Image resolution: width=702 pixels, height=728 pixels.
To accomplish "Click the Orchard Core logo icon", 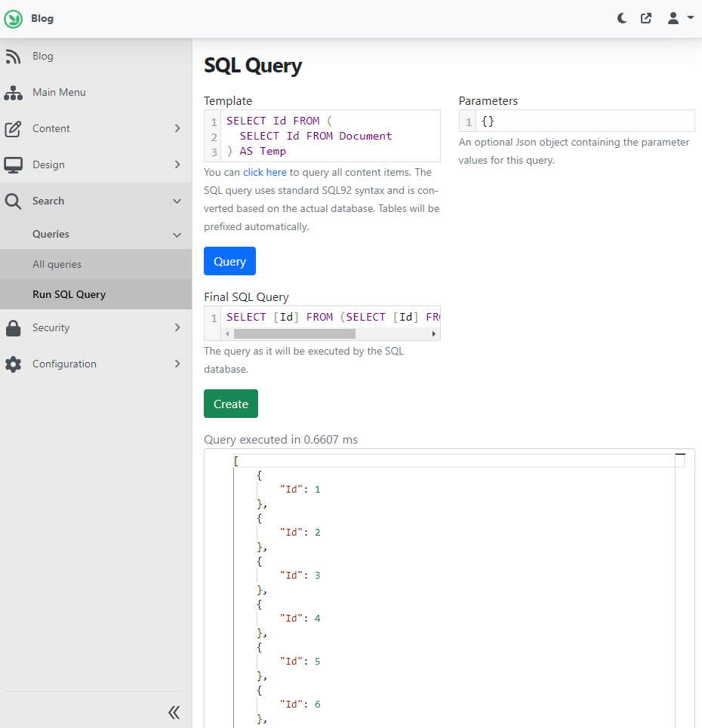I will tap(13, 19).
